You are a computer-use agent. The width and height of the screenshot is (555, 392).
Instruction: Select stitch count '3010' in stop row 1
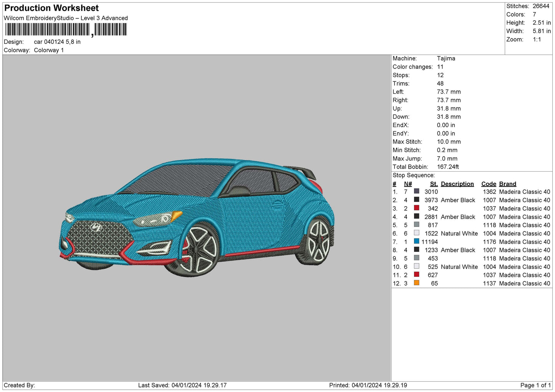pos(431,192)
